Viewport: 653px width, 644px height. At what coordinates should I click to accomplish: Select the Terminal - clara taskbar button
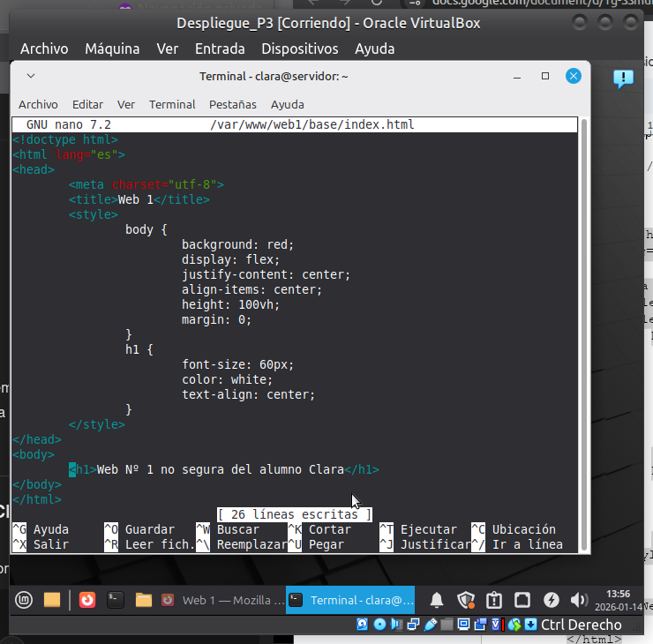coord(352,601)
